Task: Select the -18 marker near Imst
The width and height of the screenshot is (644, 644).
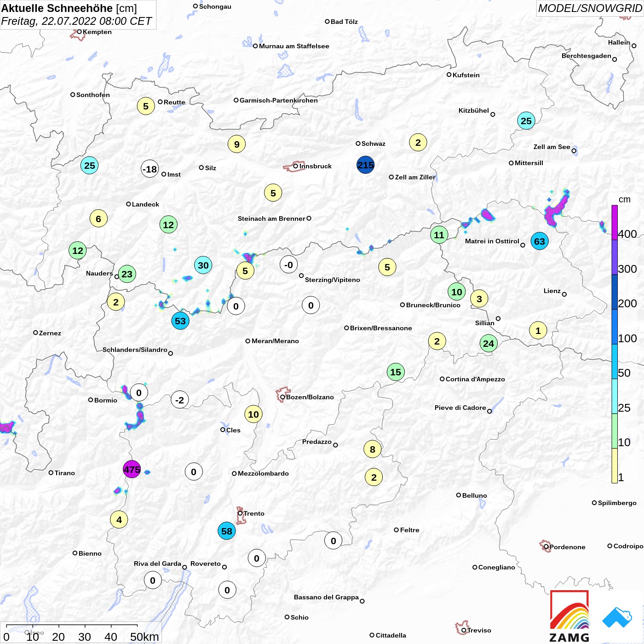Action: pos(150,169)
